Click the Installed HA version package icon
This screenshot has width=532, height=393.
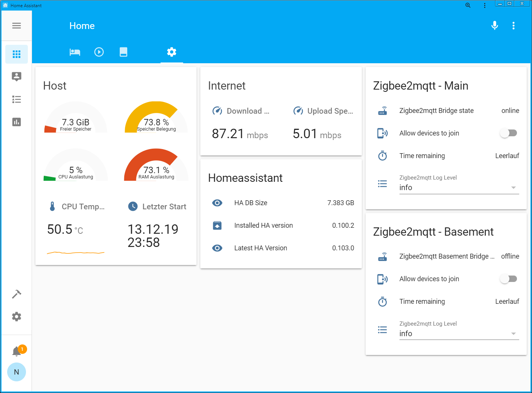[217, 225]
